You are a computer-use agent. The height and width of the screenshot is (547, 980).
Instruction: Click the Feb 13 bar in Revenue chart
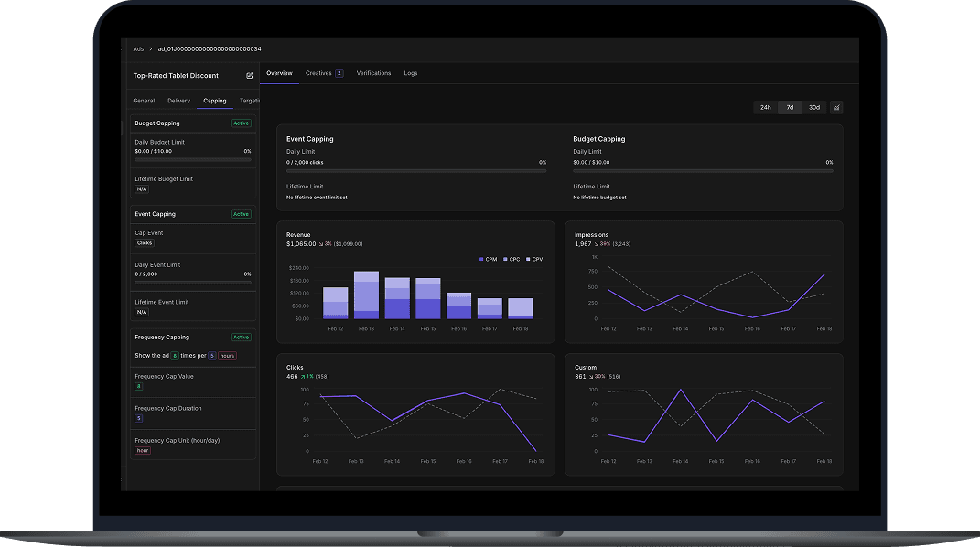(366, 295)
